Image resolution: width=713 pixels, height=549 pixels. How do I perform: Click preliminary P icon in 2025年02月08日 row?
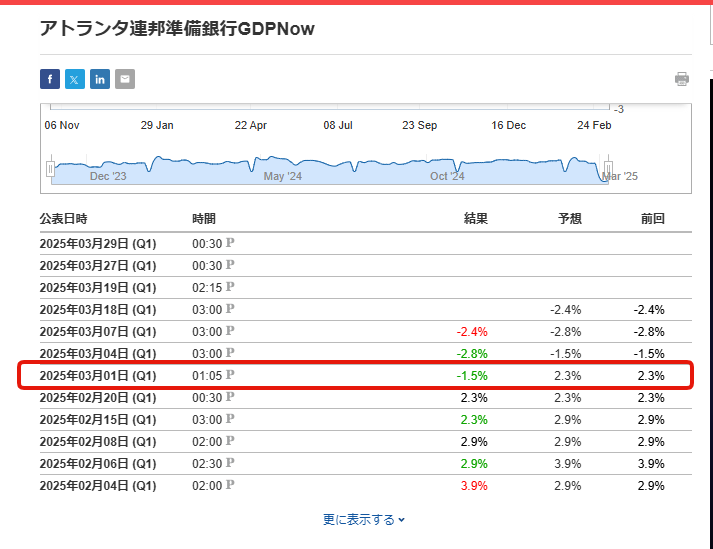point(230,440)
